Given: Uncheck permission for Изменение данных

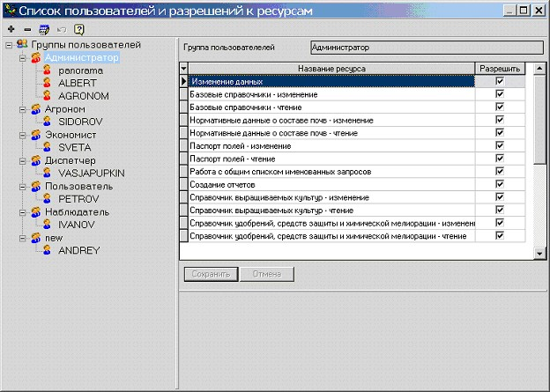Looking at the screenshot, I should [x=500, y=81].
